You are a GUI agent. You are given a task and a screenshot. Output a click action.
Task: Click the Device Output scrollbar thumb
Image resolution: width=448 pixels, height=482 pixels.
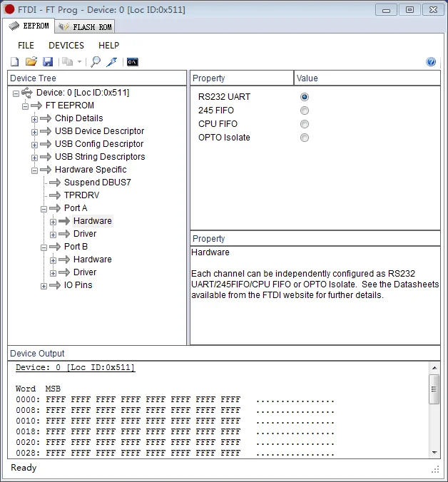coord(434,389)
